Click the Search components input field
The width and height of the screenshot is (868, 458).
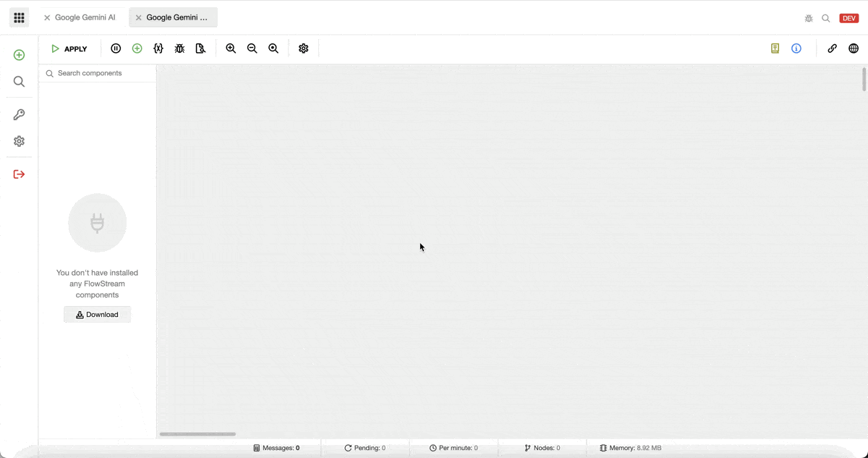(x=101, y=73)
